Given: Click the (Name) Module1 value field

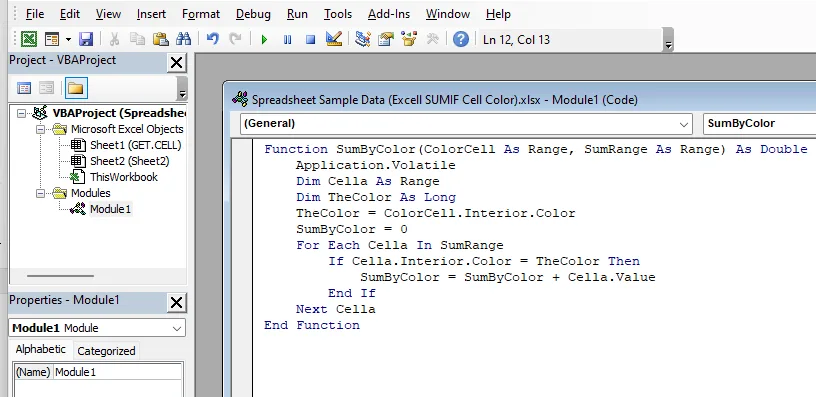Looking at the screenshot, I should point(118,372).
